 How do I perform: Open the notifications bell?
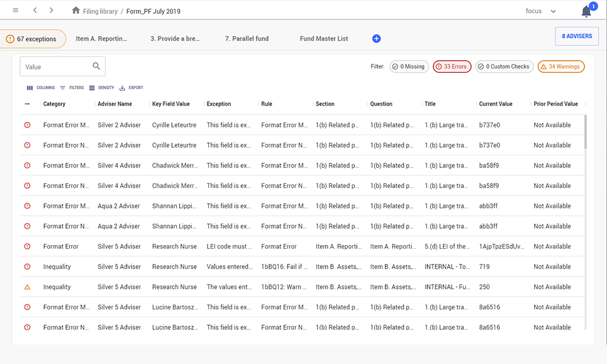pyautogui.click(x=586, y=12)
